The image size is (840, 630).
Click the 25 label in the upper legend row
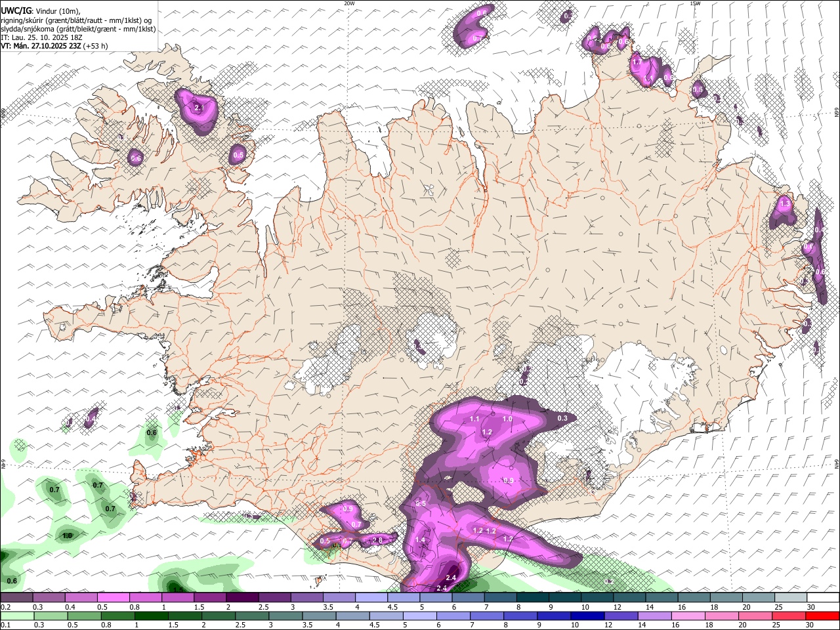pyautogui.click(x=778, y=607)
